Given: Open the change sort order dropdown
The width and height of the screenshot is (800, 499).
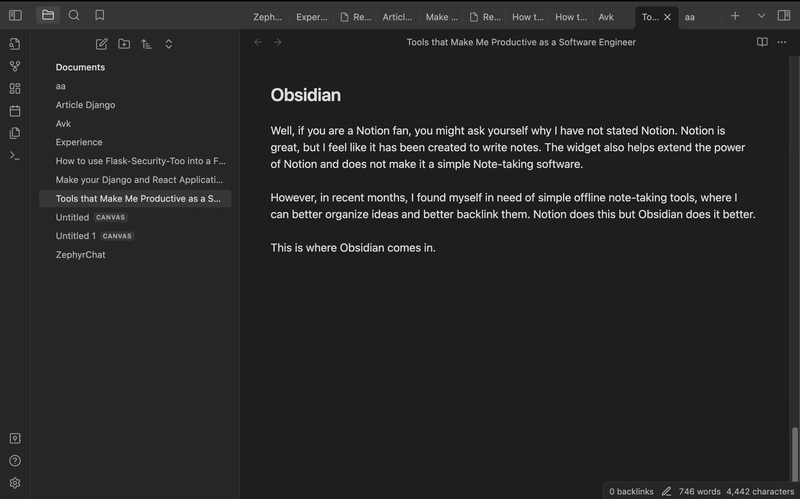Looking at the screenshot, I should click(146, 44).
